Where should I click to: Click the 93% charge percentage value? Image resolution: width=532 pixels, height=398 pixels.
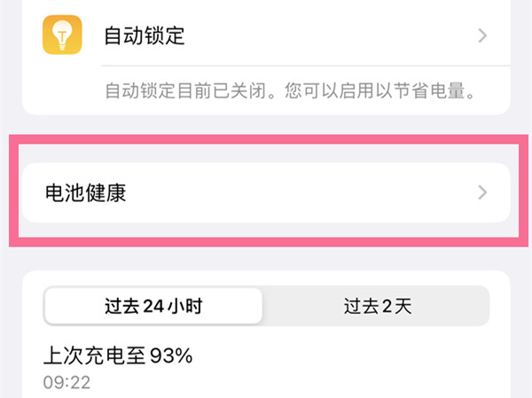point(170,356)
